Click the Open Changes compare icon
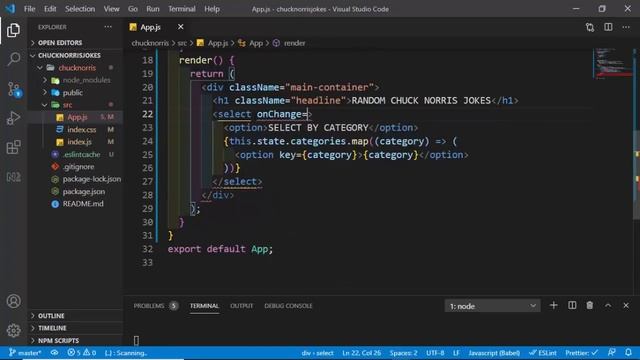This screenshot has height=360, width=640. coord(590,27)
